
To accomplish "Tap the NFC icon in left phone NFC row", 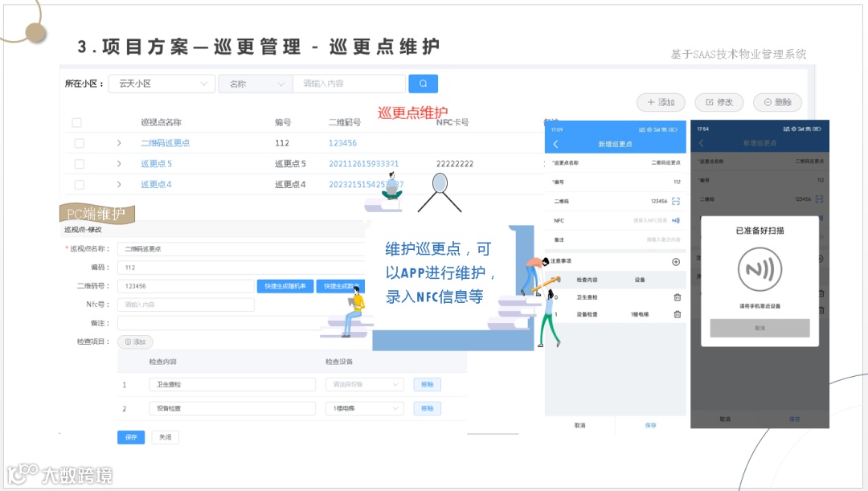I will pyautogui.click(x=676, y=220).
